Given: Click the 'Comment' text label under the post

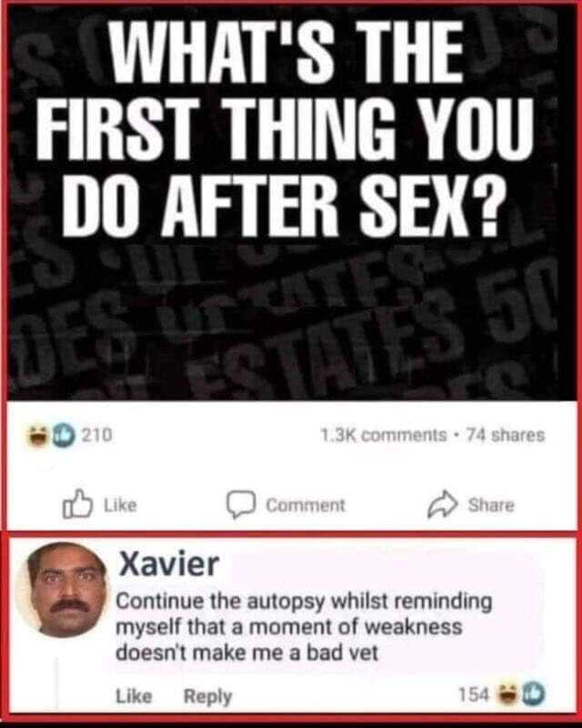Looking at the screenshot, I should click(x=306, y=505).
